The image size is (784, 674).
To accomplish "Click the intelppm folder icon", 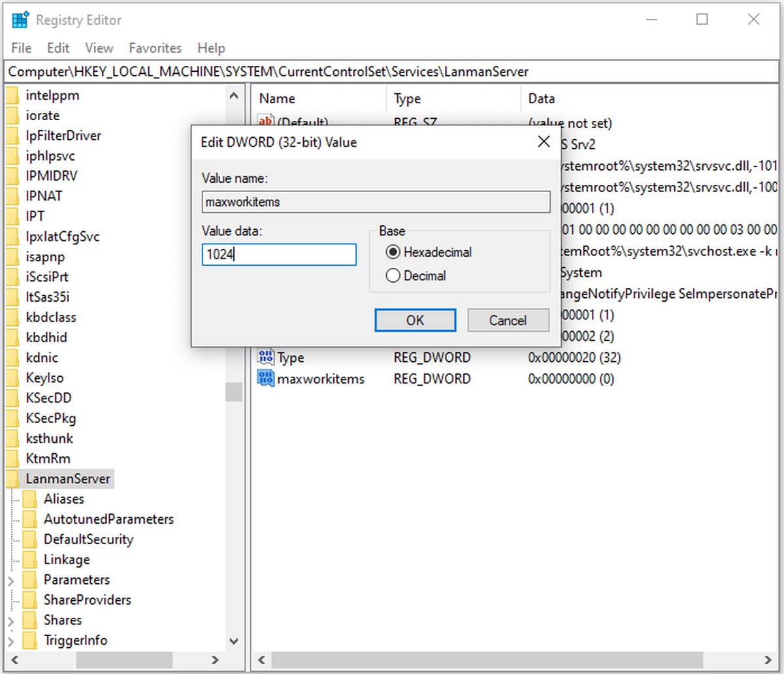I will (13, 95).
